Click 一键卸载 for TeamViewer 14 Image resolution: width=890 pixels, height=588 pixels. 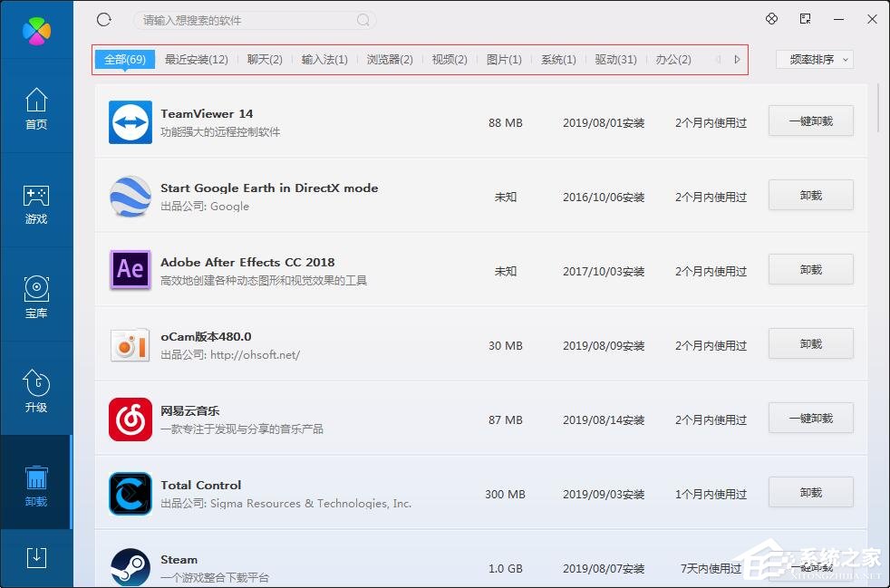809,120
